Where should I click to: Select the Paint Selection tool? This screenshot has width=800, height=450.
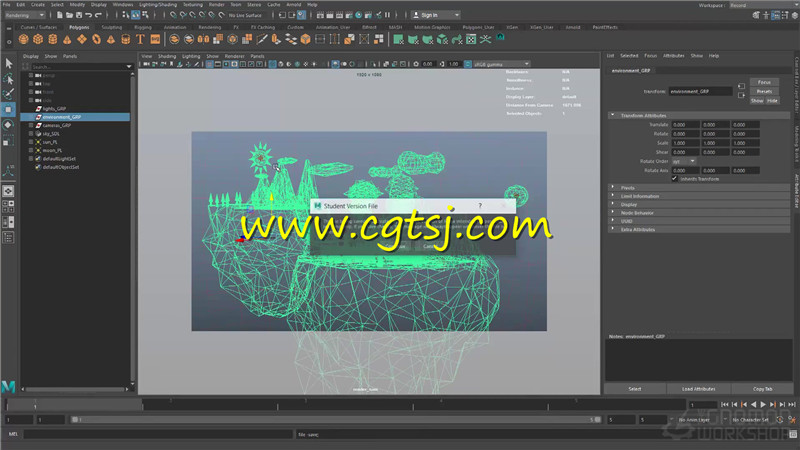tap(9, 93)
